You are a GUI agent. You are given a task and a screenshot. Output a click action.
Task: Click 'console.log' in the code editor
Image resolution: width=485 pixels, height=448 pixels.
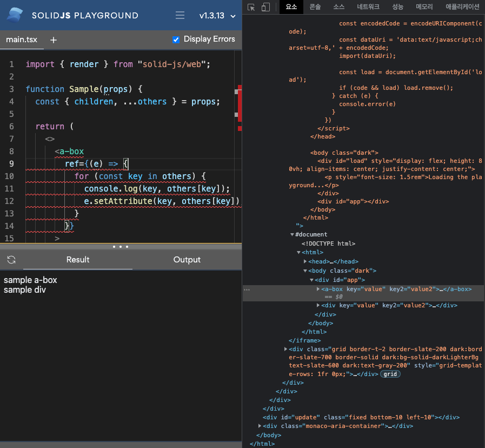(x=110, y=188)
